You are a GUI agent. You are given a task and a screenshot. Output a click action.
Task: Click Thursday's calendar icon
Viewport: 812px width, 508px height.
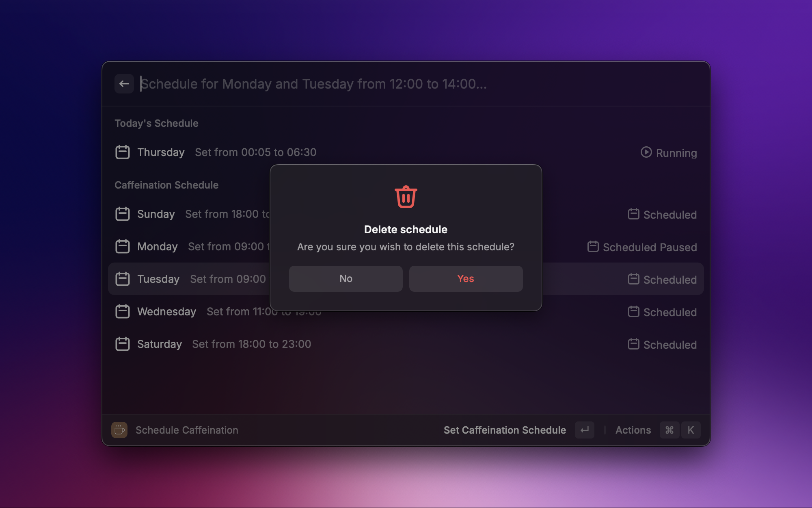pyautogui.click(x=122, y=152)
